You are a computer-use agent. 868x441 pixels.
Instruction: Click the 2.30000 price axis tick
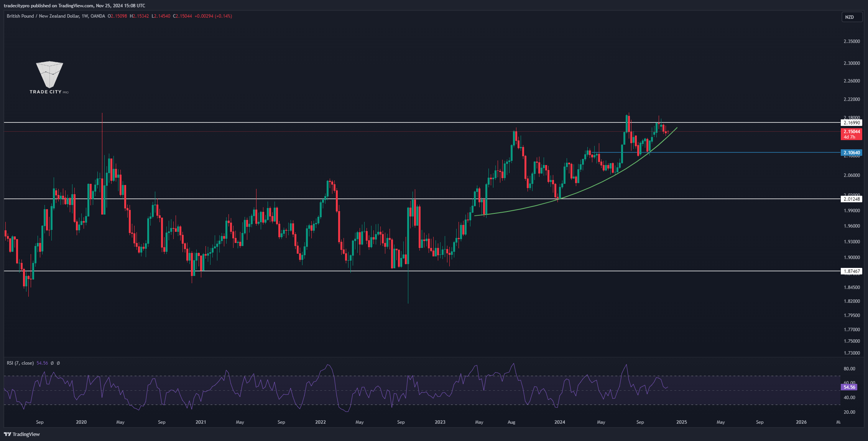click(x=852, y=63)
